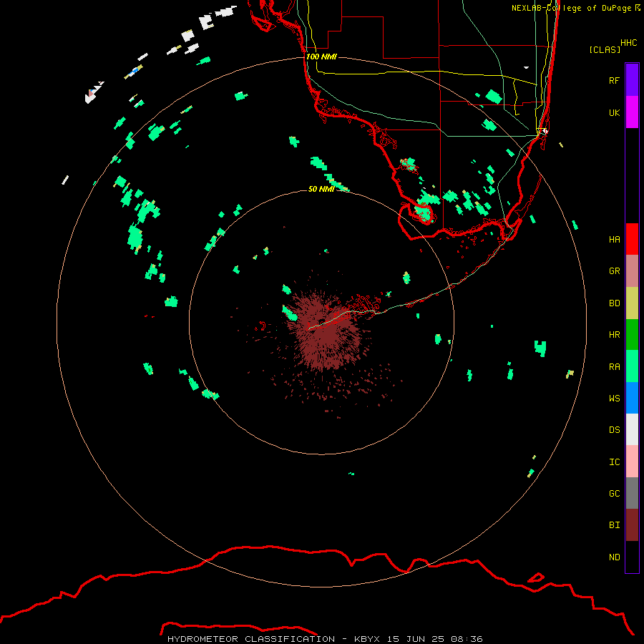Click the 15 JUN 25 date text
644x644 pixels.
[x=416, y=639]
